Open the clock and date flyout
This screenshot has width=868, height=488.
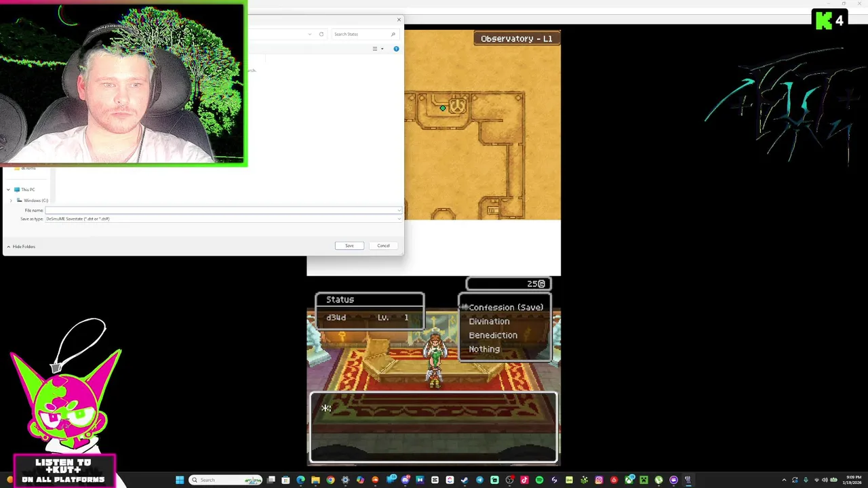tap(852, 480)
